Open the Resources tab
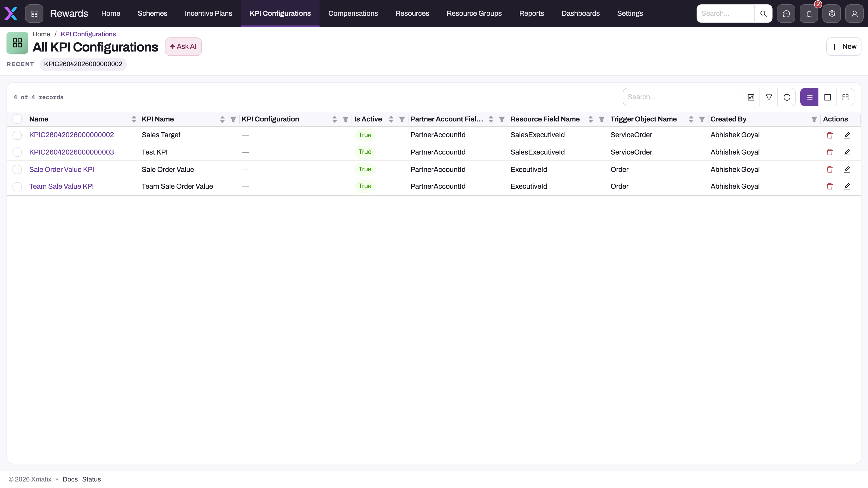Image resolution: width=868 pixels, height=488 pixels. click(x=412, y=14)
